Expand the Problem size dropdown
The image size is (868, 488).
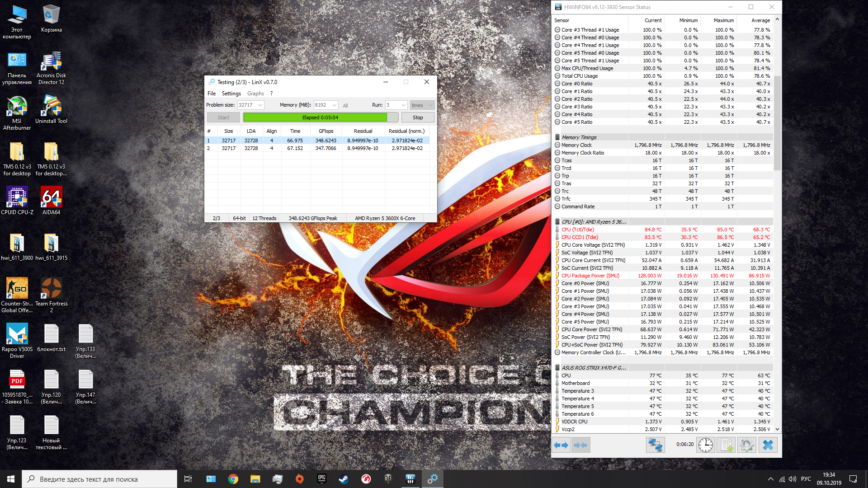point(260,105)
